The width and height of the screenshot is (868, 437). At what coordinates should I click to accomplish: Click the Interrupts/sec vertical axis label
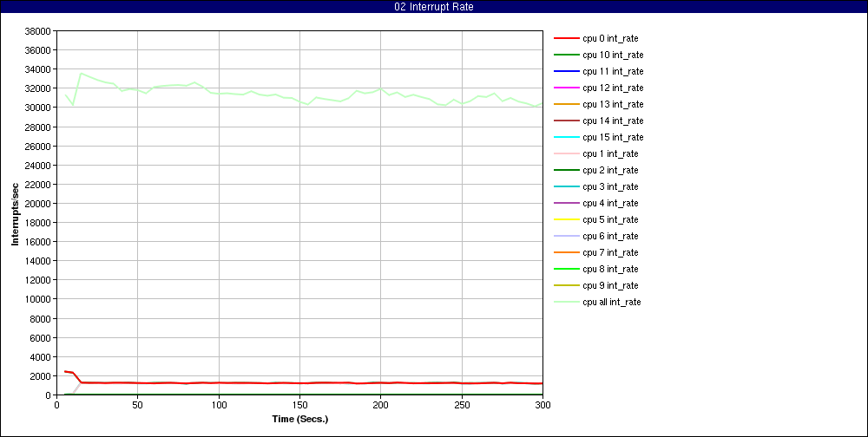(15, 213)
